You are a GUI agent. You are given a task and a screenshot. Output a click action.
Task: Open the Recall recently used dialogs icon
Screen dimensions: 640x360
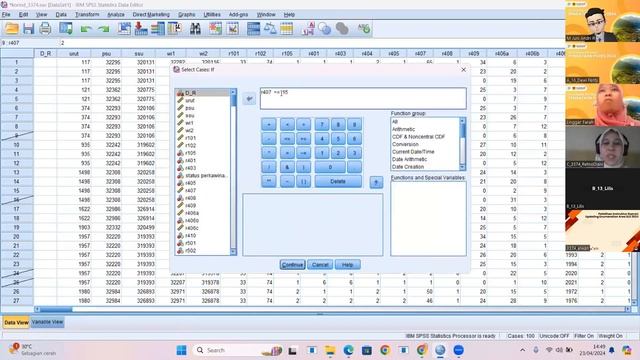pyautogui.click(x=66, y=29)
